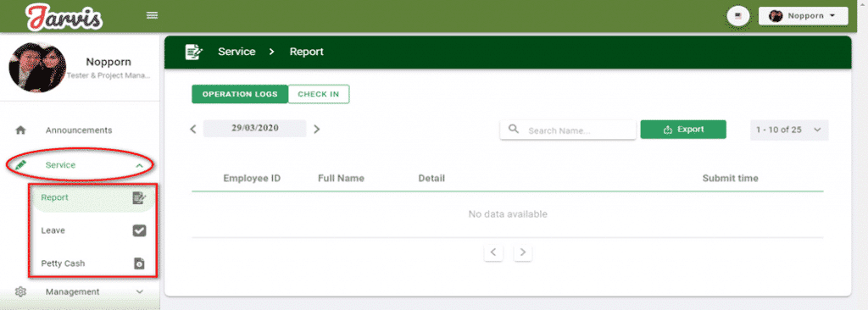Click the Report document icon in sidebar
Image resolution: width=868 pixels, height=310 pixels.
coord(140,197)
